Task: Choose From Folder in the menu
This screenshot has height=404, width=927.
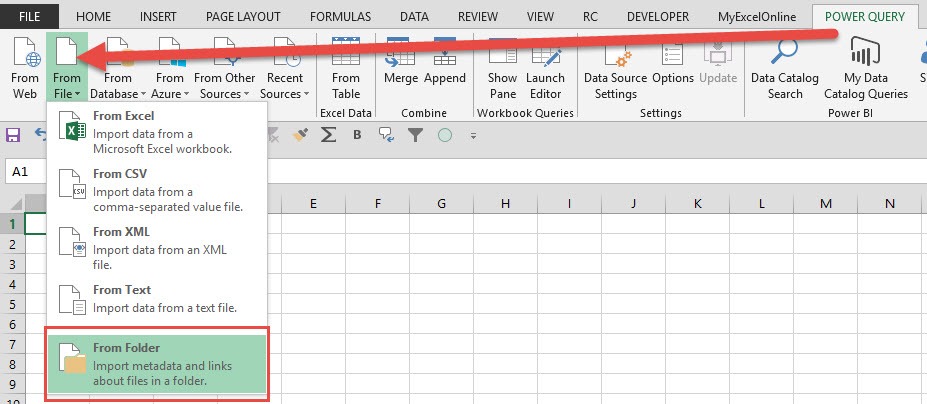Action: tap(157, 364)
